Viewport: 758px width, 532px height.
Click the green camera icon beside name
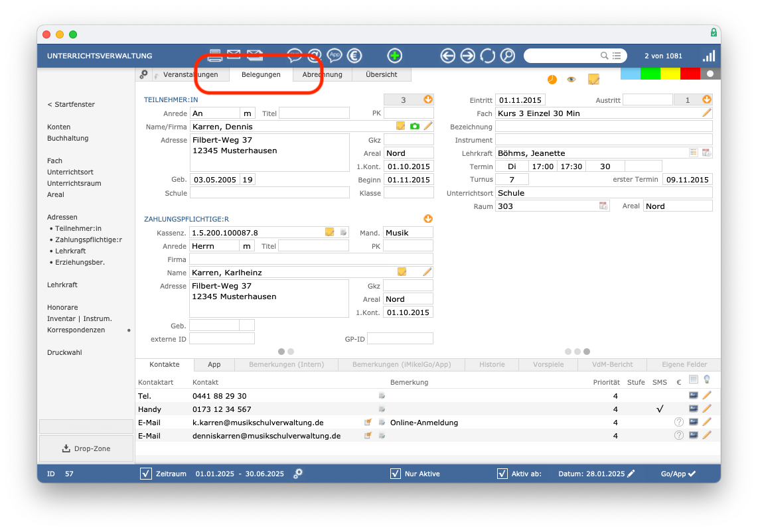point(414,126)
